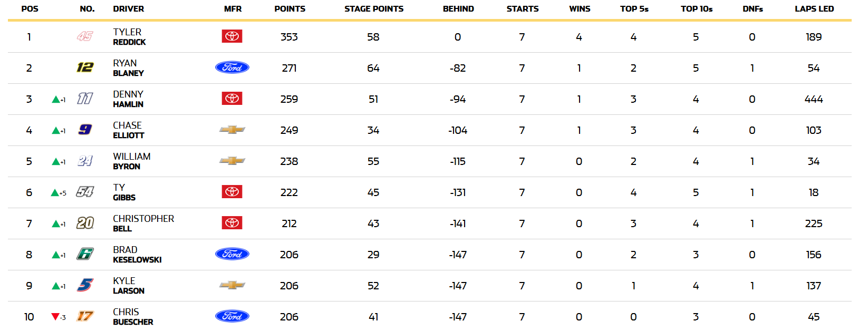
Task: Open William Byron driver name link
Action: point(132,161)
